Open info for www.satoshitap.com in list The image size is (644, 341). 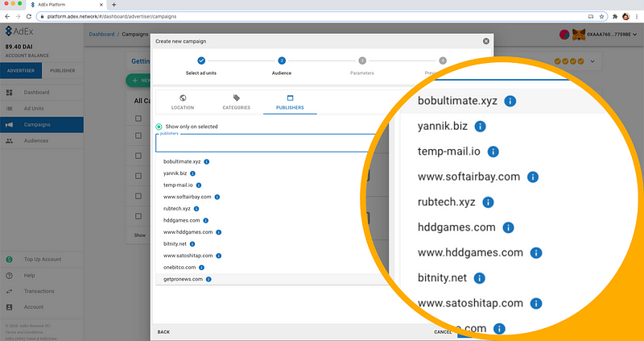(x=219, y=256)
